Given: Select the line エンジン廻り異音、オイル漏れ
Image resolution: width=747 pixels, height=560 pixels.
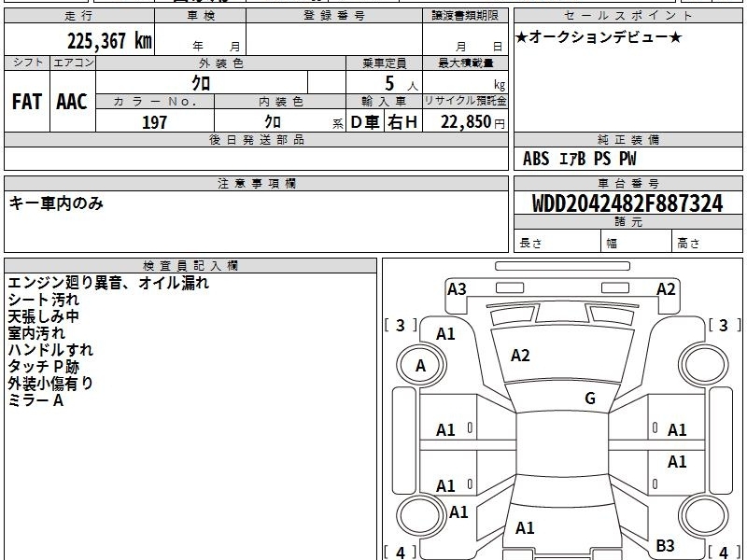Looking at the screenshot, I should click(x=108, y=283).
